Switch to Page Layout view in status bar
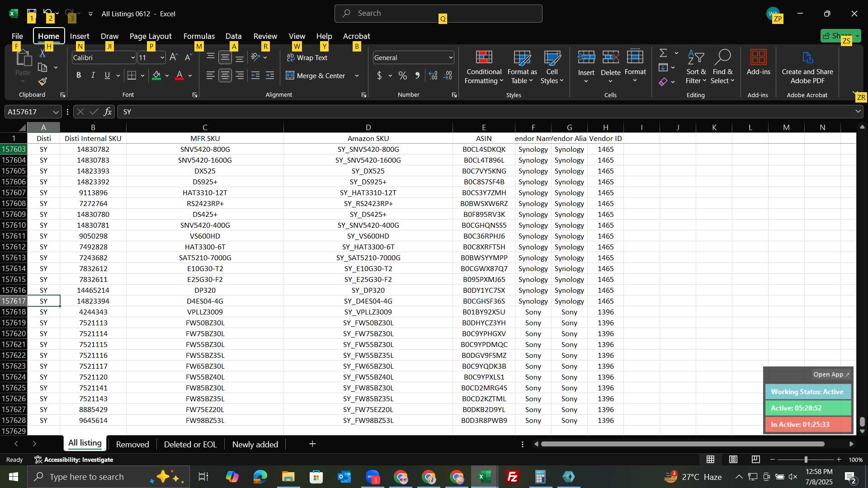Image resolution: width=868 pixels, height=488 pixels. pos(733,460)
